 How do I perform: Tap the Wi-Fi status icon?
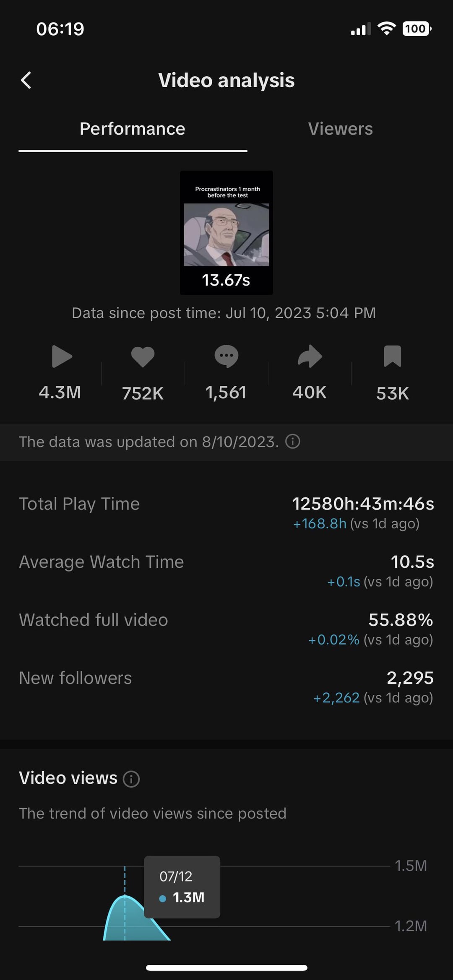[x=386, y=29]
